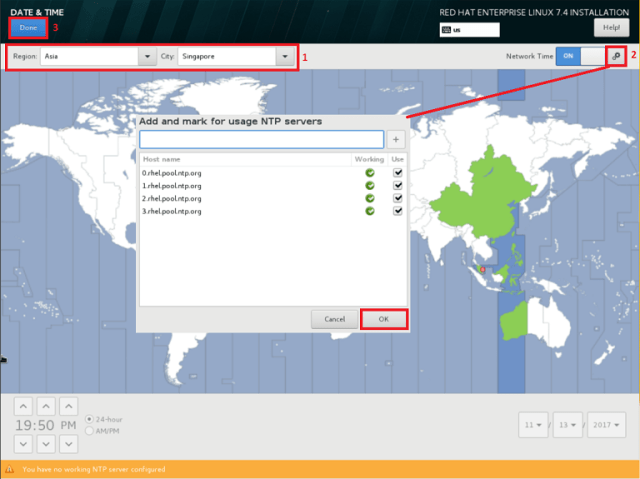Click the keyboard layout icon beside us
The width and height of the screenshot is (640, 479).
point(447,30)
